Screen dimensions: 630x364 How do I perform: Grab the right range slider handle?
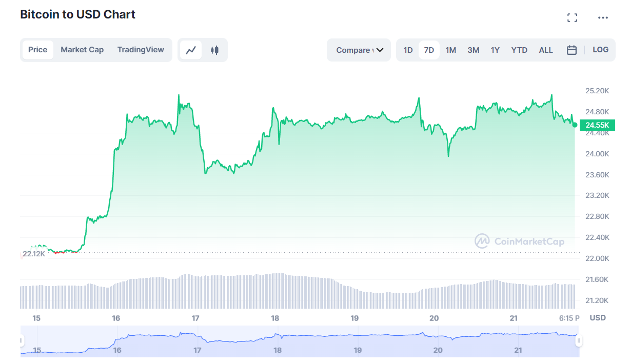pyautogui.click(x=579, y=340)
